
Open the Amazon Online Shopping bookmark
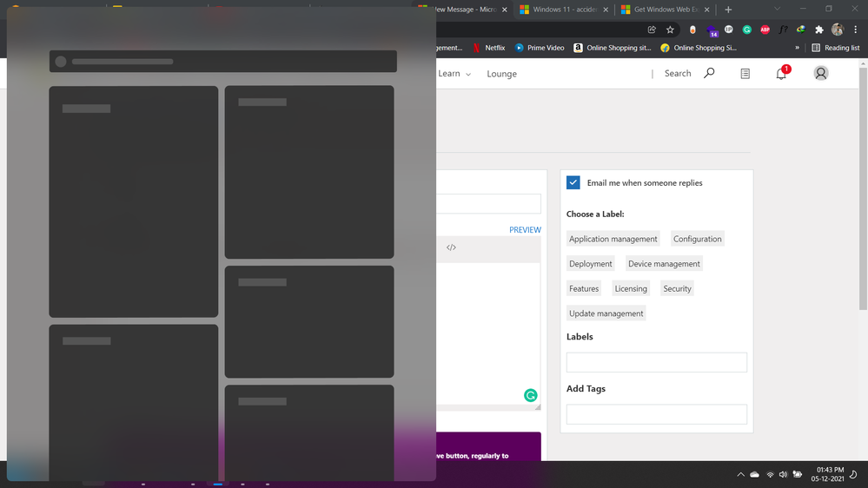(x=613, y=48)
